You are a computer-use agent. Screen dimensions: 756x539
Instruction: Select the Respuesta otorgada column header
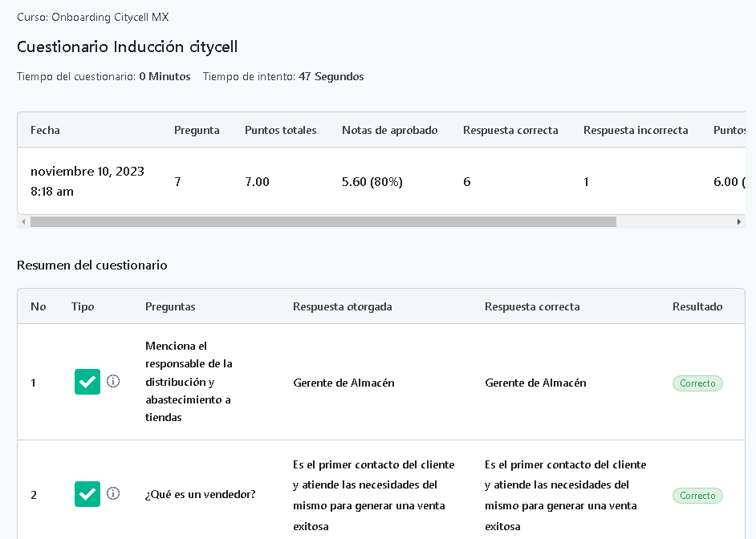pyautogui.click(x=342, y=306)
